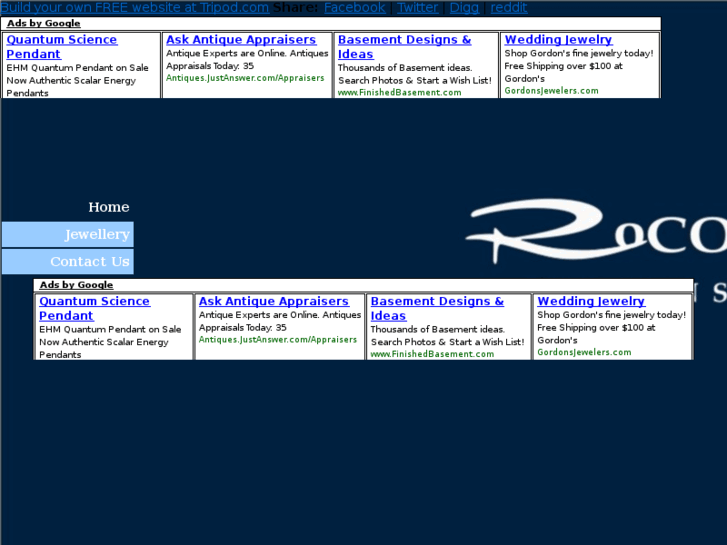Select the Jewellery navigation item
727x545 pixels.
click(x=68, y=234)
